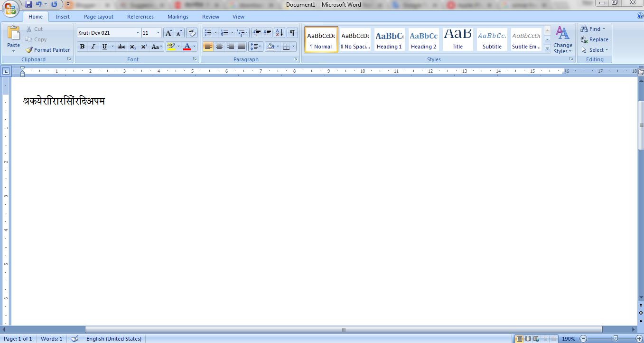Select center alignment
Screen dimensions: 644x343
pos(219,46)
